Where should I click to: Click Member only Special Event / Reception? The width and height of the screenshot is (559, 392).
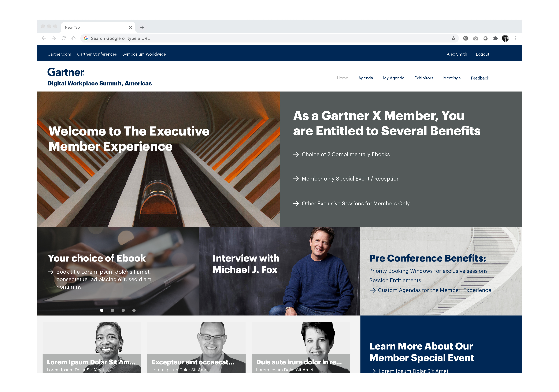351,179
